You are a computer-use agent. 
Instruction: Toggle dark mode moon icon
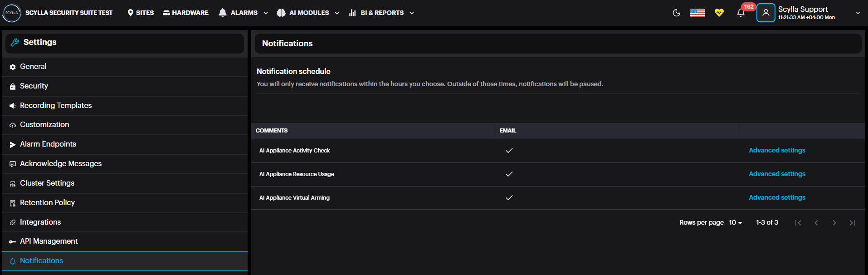click(676, 13)
